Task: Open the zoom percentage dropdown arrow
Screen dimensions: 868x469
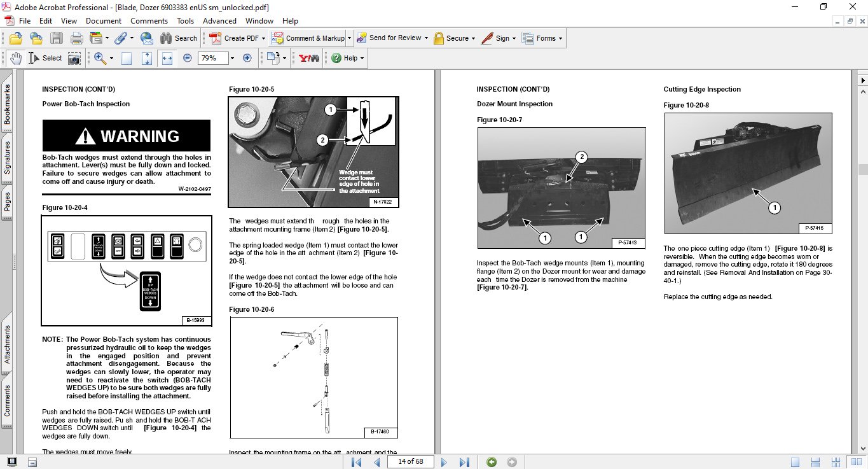Action: click(232, 58)
